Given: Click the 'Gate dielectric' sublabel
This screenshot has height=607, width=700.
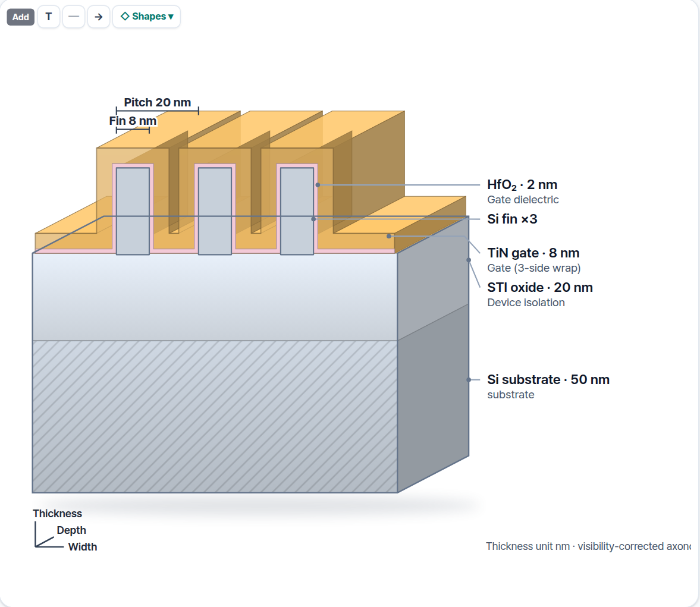Looking at the screenshot, I should tap(523, 200).
